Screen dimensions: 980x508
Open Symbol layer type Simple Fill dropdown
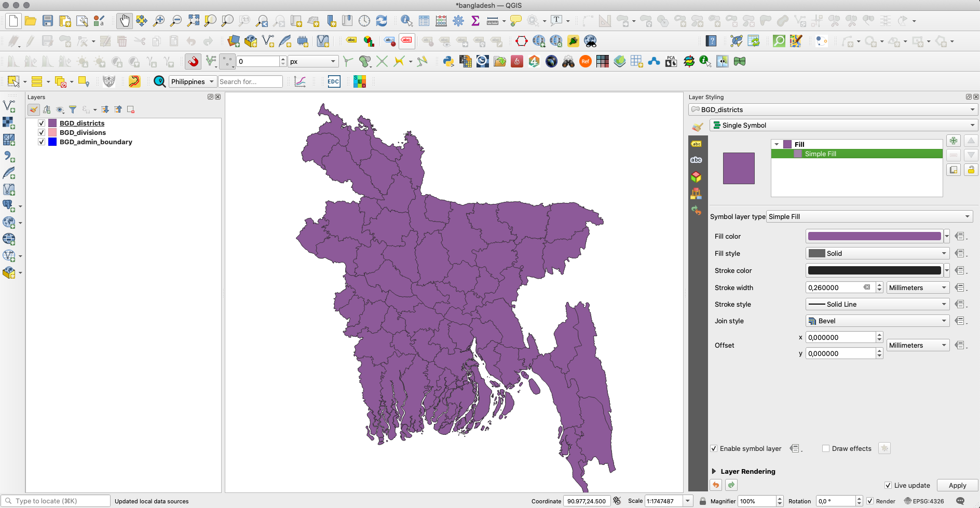[869, 216]
